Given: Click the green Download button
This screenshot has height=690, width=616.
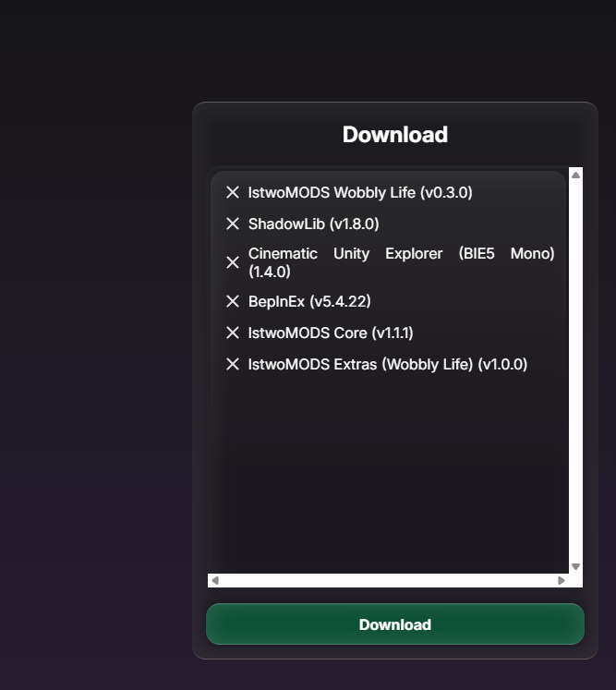Looking at the screenshot, I should coord(395,624).
